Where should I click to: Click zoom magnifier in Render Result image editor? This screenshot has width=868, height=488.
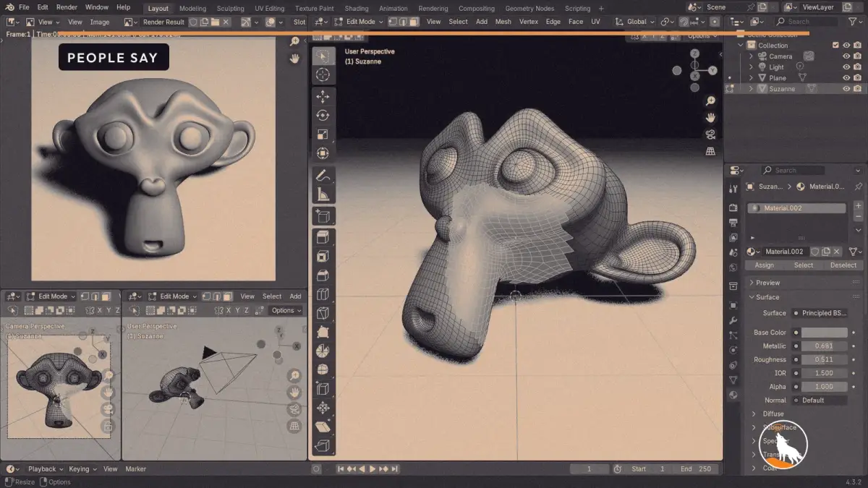pos(294,42)
